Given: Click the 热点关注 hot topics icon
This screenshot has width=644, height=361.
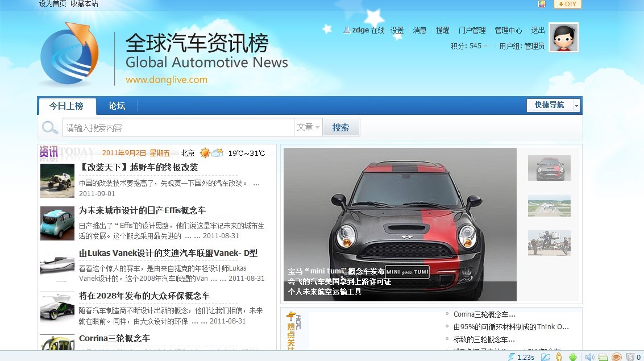Looking at the screenshot, I should click(293, 331).
